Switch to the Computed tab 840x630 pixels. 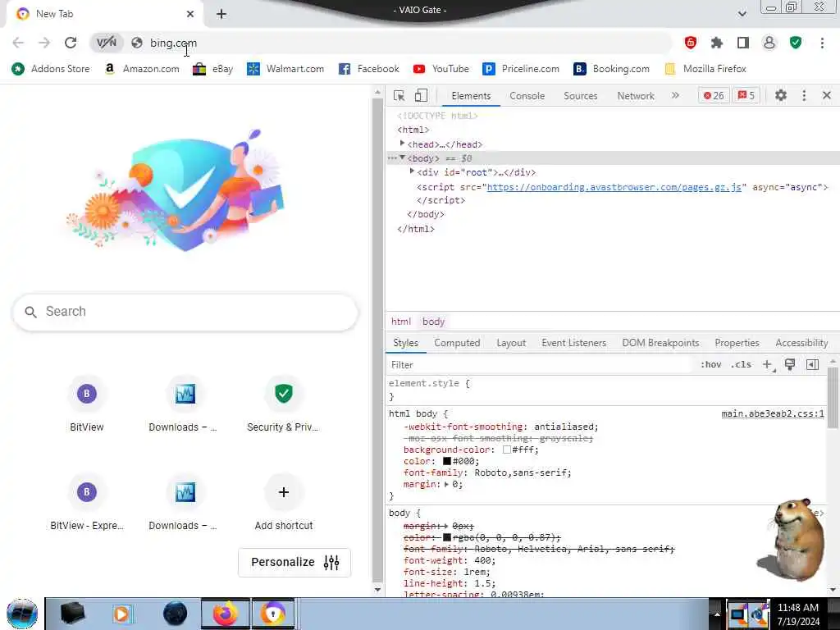[x=457, y=343]
